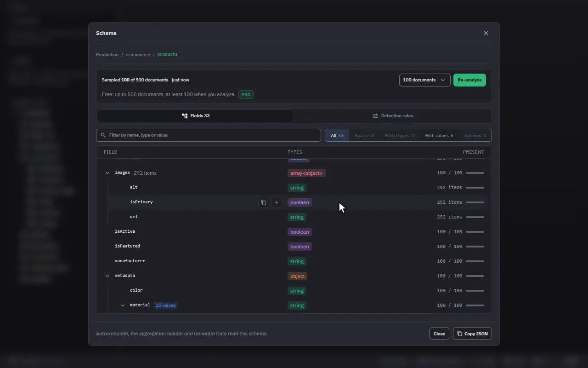This screenshot has width=588, height=368.
Task: Click the 15 values badge on material
Action: 165,305
